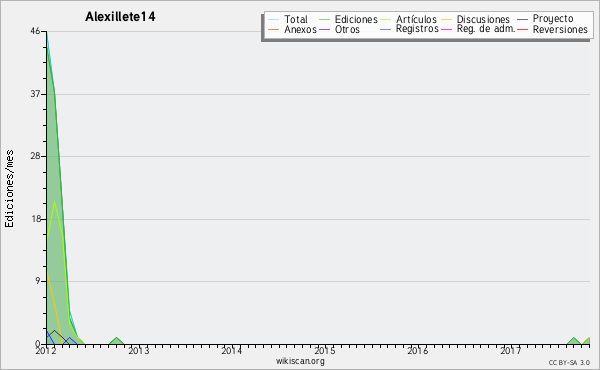Click the green peak in late 2017

pos(574,341)
